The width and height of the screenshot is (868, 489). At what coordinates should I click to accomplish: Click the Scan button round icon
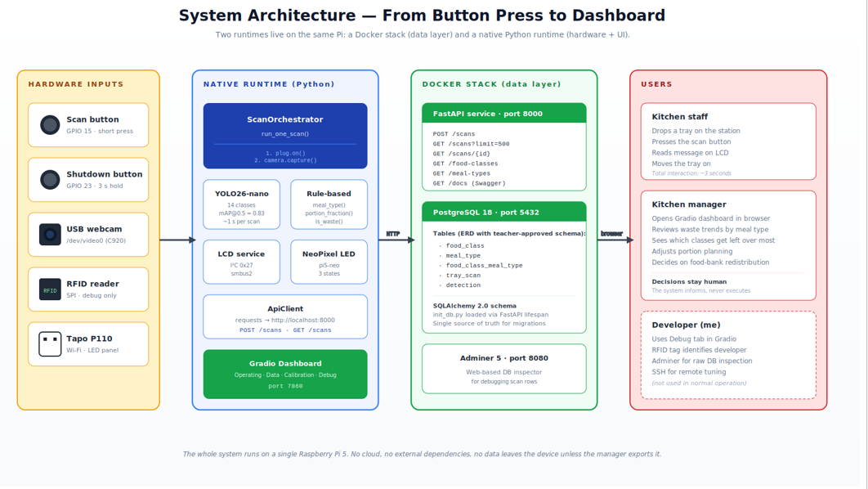(x=50, y=124)
